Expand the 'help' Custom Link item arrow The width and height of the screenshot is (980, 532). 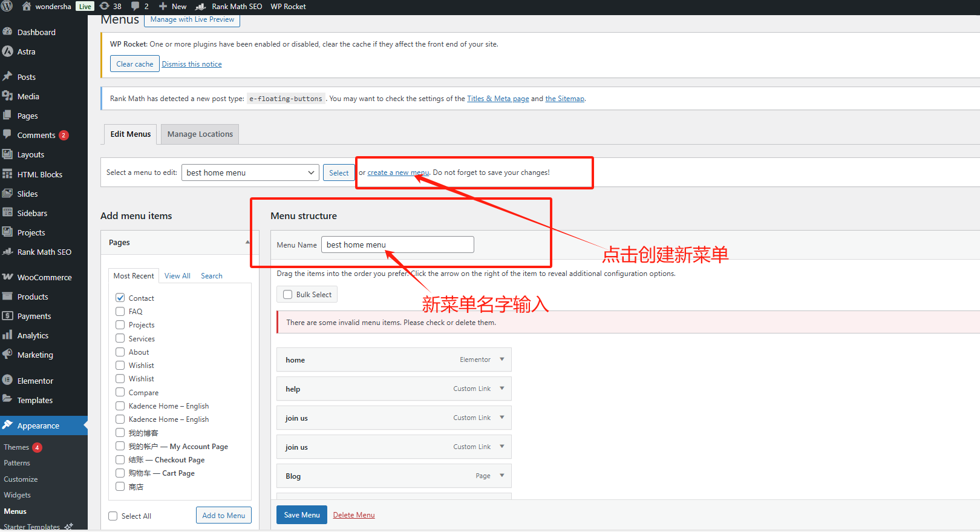502,389
